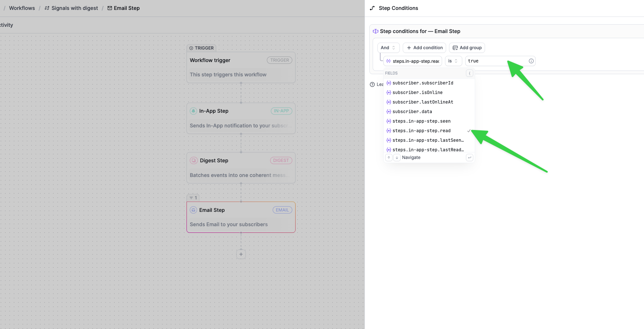Click the Add group button
644x329 pixels.
[467, 48]
